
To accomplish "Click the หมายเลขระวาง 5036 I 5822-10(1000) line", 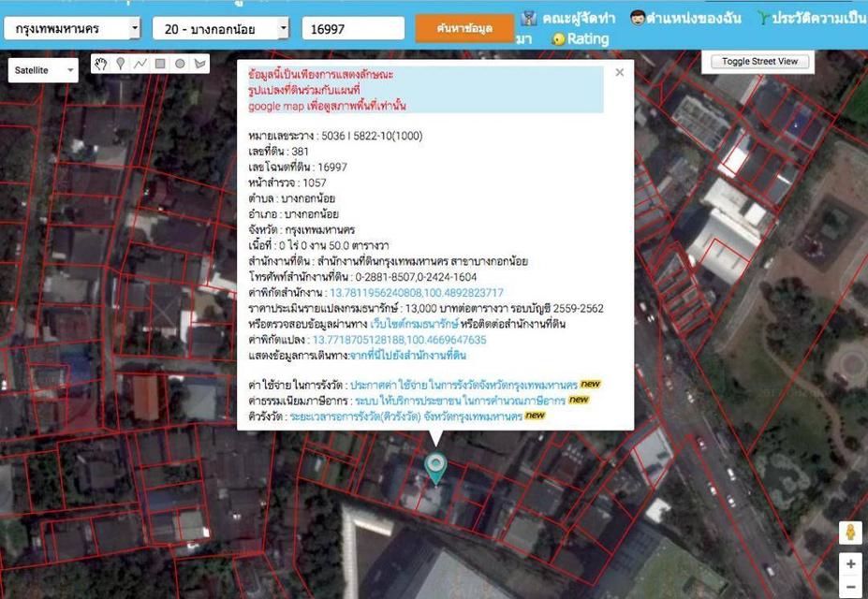I will tap(335, 136).
